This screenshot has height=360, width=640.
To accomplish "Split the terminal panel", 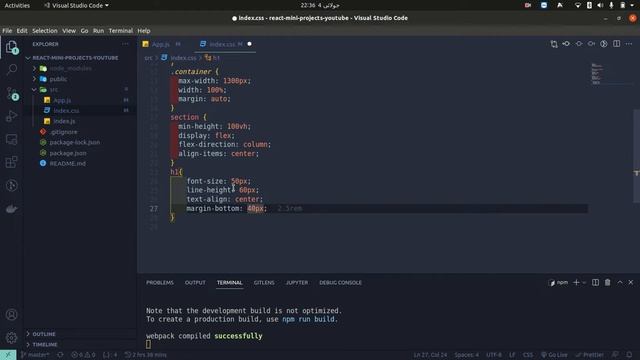I will [x=596, y=282].
